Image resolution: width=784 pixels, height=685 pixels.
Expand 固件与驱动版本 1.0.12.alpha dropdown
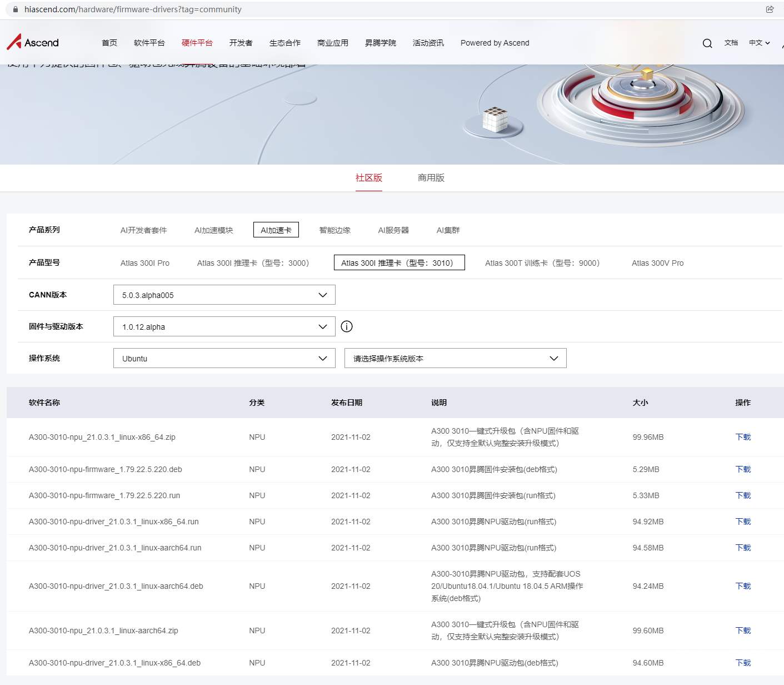click(224, 326)
